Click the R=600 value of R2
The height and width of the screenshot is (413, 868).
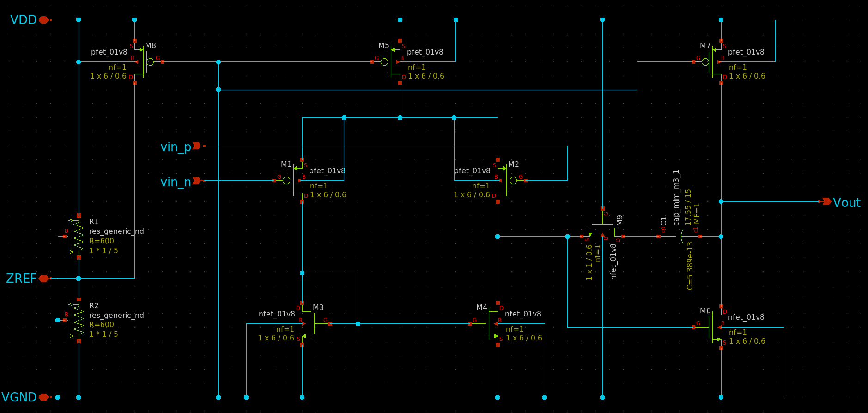[102, 325]
